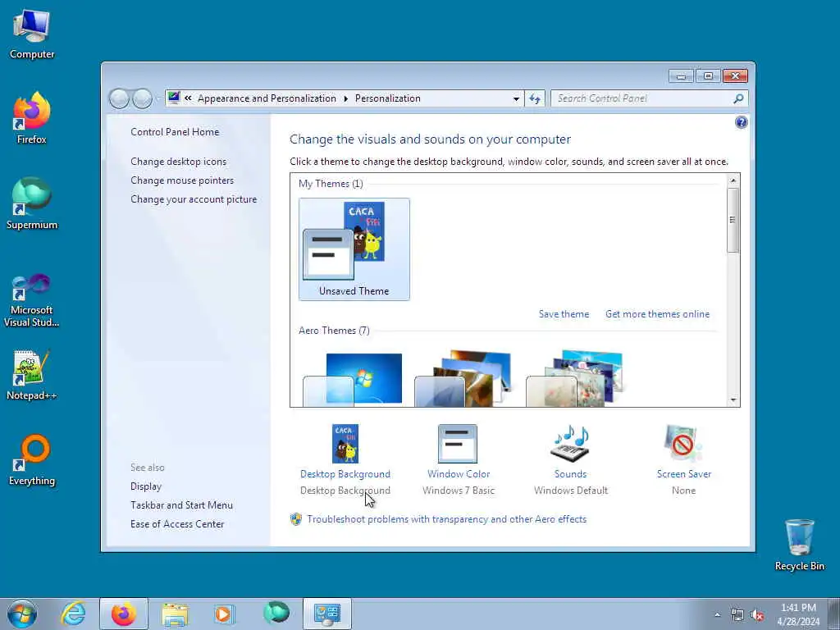840x630 pixels.
Task: Open the Window Color icon
Action: point(458,444)
